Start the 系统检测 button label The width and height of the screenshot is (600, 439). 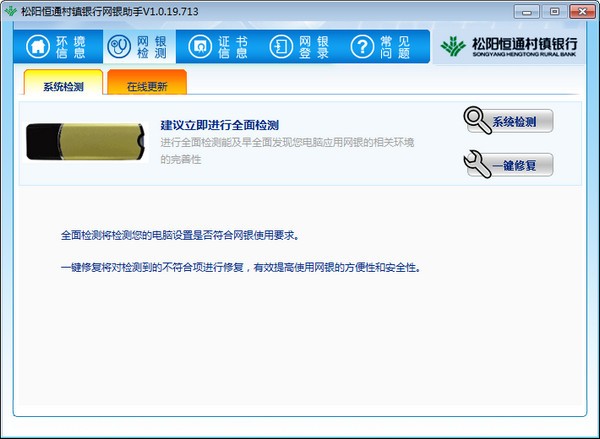(x=514, y=122)
